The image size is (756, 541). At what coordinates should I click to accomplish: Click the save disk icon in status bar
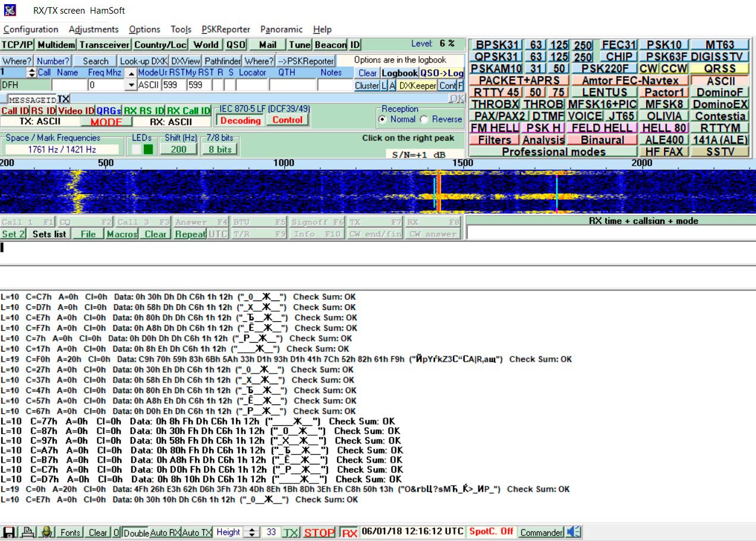coord(9,532)
